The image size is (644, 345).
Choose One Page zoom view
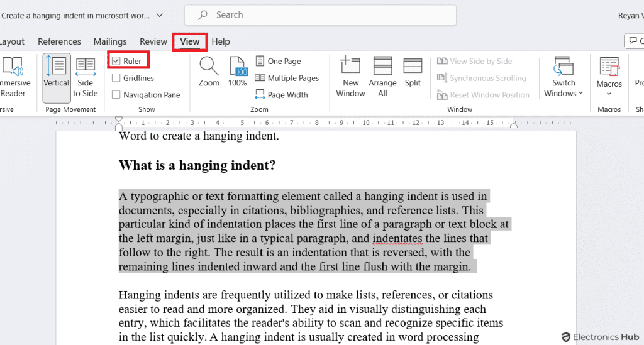click(x=278, y=61)
